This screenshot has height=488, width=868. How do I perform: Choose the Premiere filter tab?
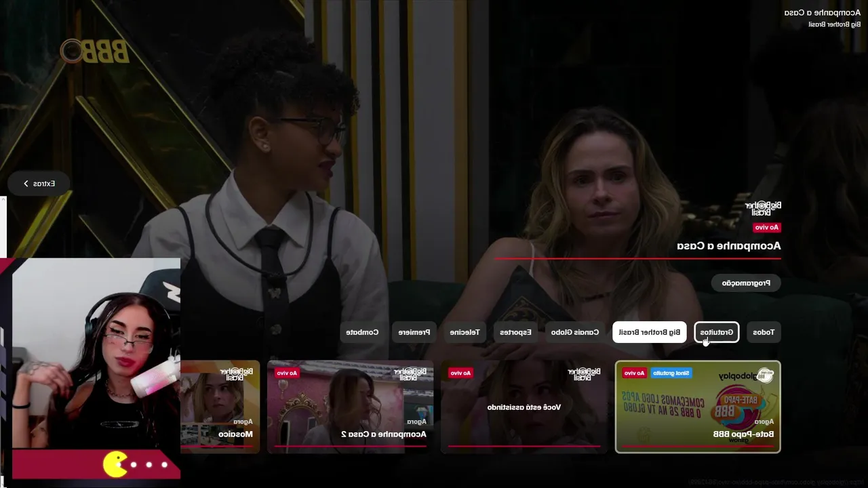(x=414, y=332)
